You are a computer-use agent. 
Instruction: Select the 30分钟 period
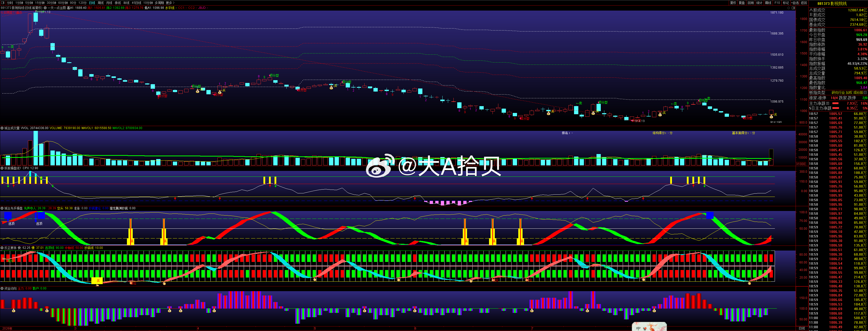pos(51,3)
